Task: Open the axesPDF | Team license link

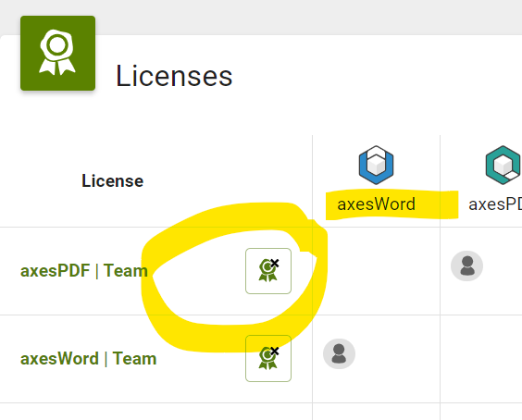Action: (84, 270)
